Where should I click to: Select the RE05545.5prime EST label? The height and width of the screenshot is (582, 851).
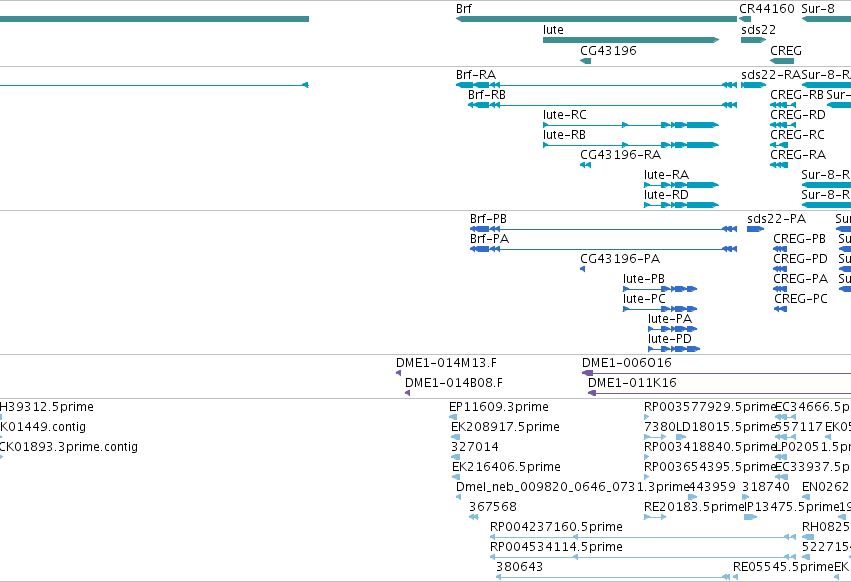(783, 567)
